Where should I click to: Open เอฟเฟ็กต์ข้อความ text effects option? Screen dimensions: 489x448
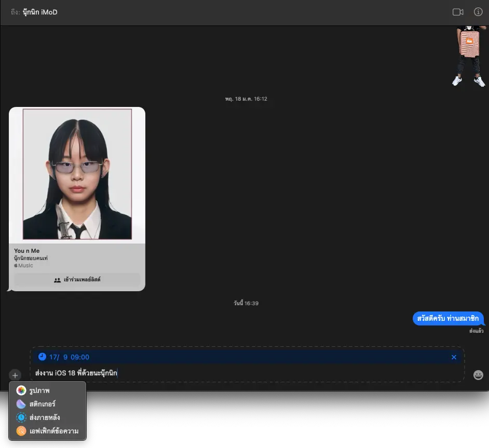(50, 431)
